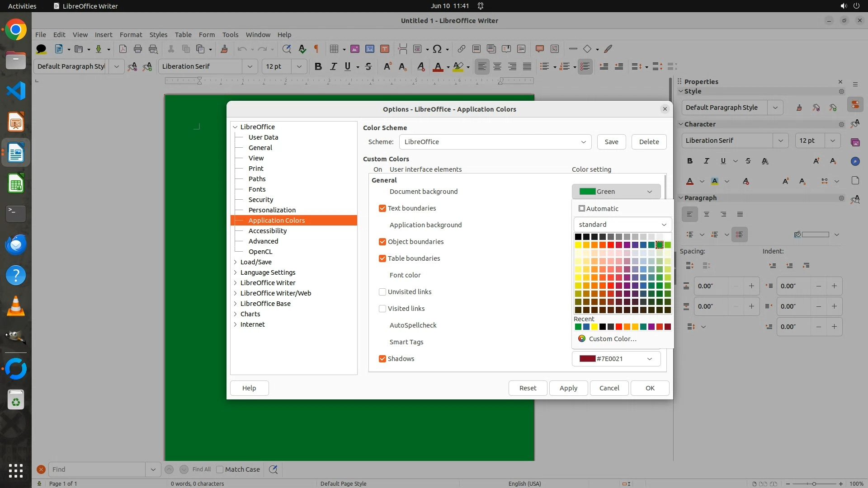The image size is (868, 488).
Task: Click the Apply button
Action: coord(568,388)
